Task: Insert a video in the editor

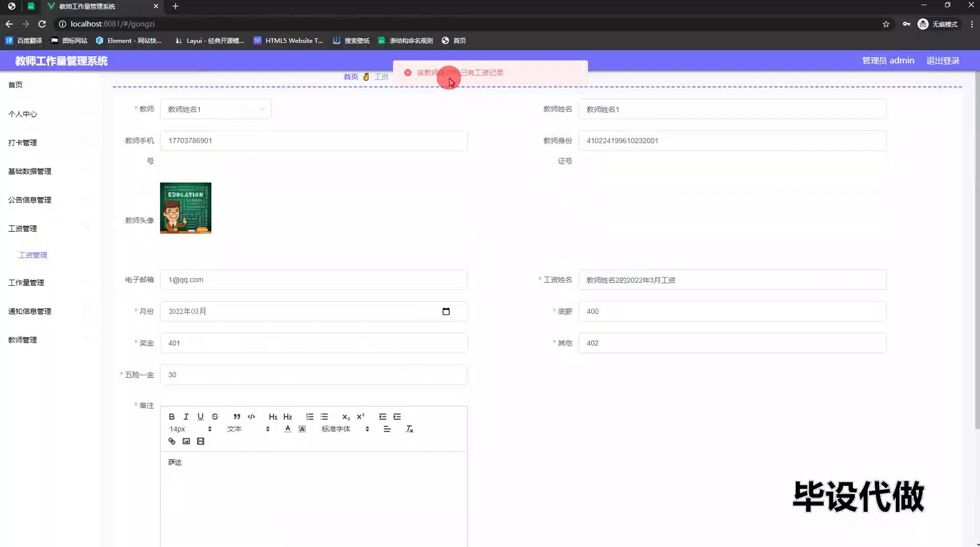Action: [x=201, y=441]
